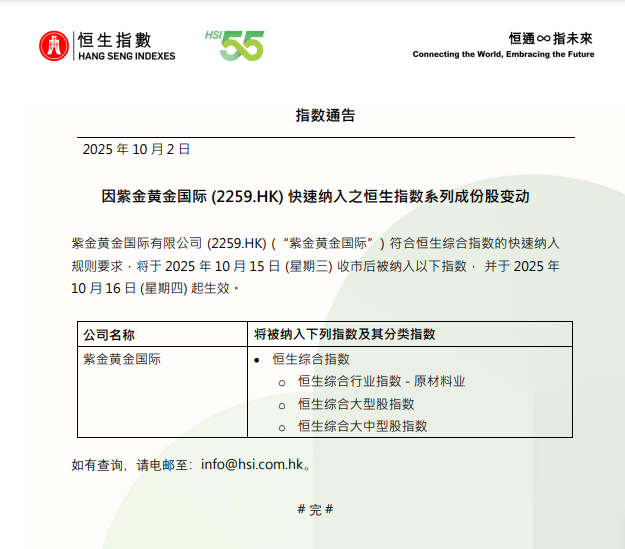Click the bold headline about 紫金黄金国际 (2259.HK)
The height and width of the screenshot is (549, 625).
pos(315,197)
